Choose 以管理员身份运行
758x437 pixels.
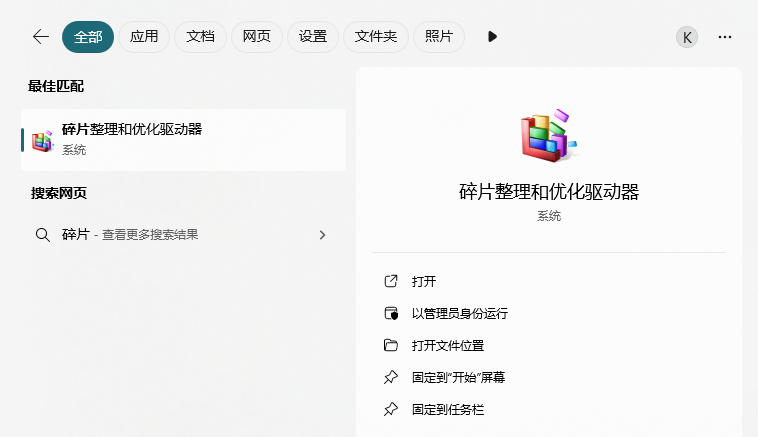click(460, 314)
